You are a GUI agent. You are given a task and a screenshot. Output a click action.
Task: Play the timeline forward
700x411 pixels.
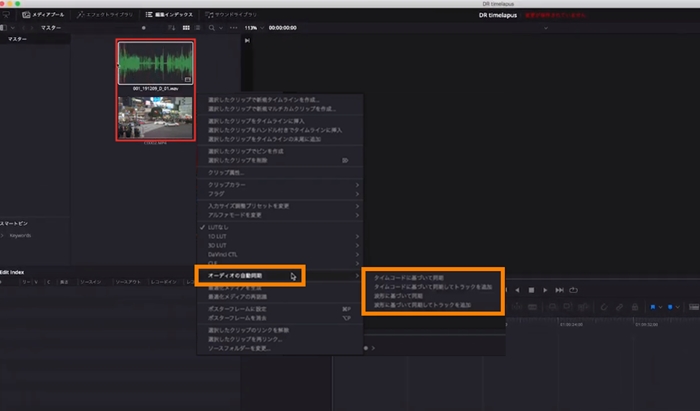click(545, 290)
